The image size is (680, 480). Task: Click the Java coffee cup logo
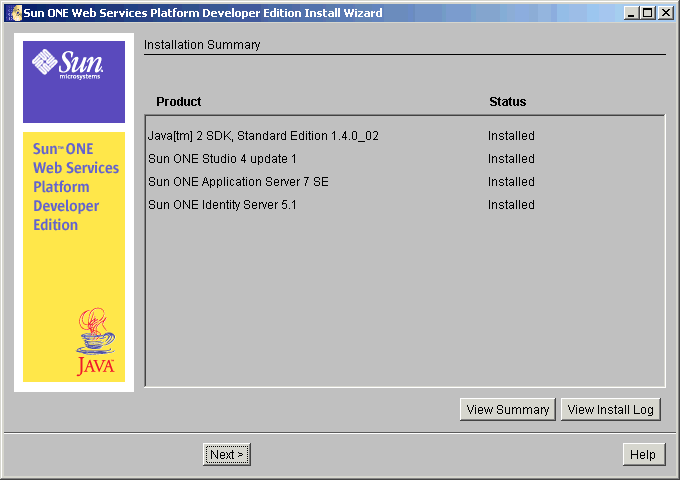[96, 342]
